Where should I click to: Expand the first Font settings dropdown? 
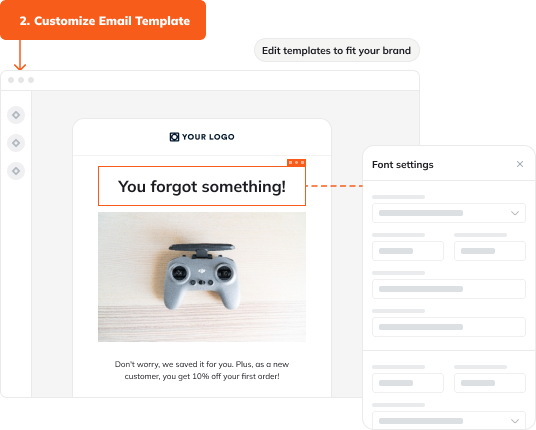449,213
